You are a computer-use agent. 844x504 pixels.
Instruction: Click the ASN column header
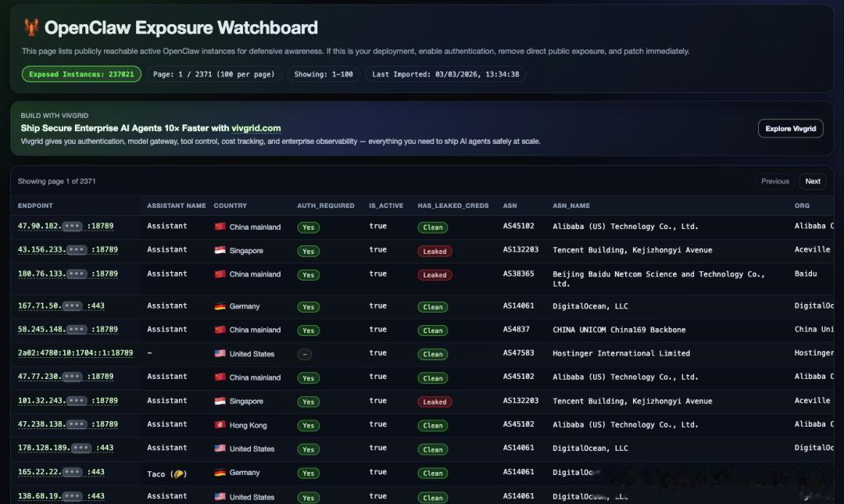click(x=510, y=206)
